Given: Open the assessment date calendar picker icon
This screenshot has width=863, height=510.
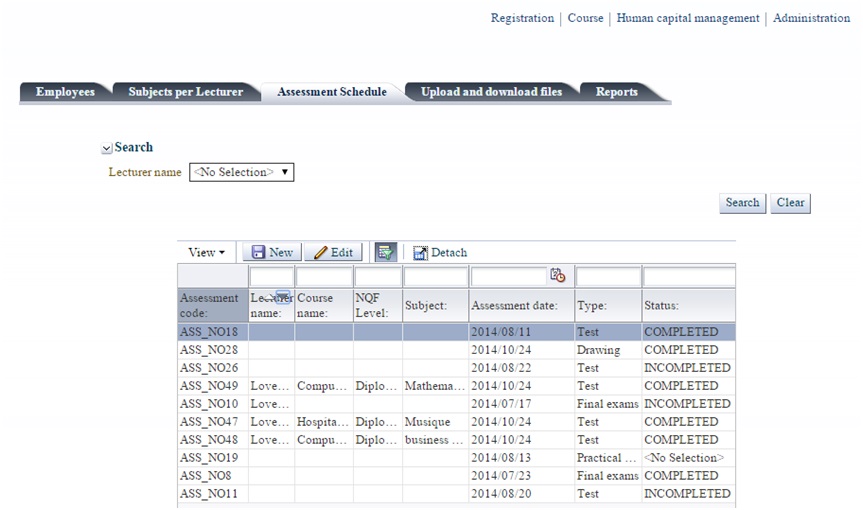Looking at the screenshot, I should tap(557, 276).
